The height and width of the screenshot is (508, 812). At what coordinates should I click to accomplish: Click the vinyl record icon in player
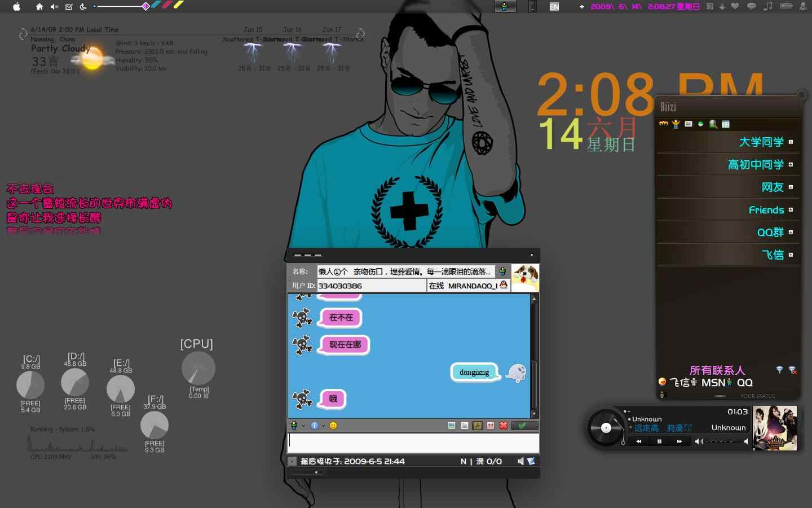point(606,428)
